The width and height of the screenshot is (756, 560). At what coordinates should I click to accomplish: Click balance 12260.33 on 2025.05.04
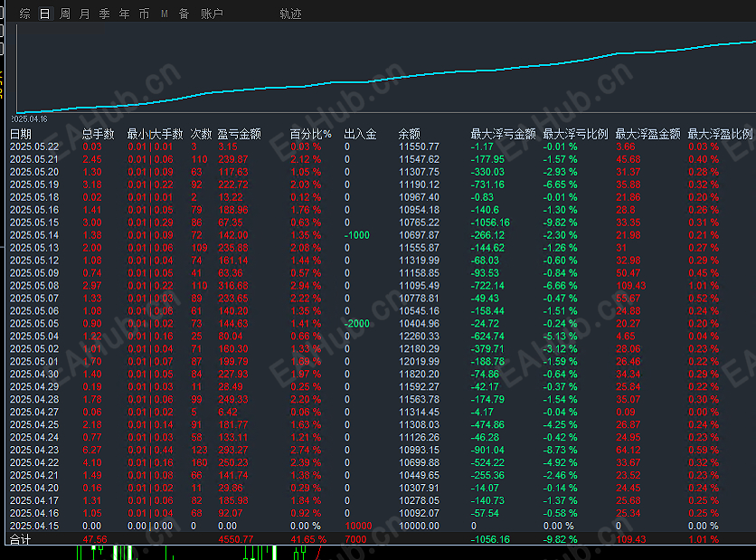click(419, 337)
